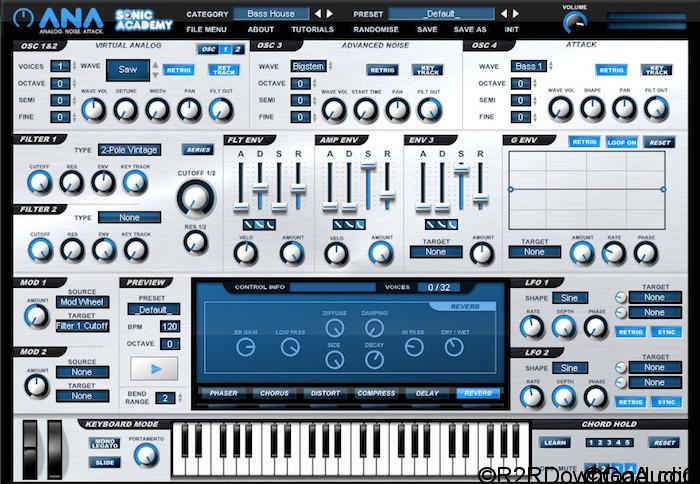
Task: Go to next preset arrow beside _Default_
Action: pyautogui.click(x=516, y=14)
